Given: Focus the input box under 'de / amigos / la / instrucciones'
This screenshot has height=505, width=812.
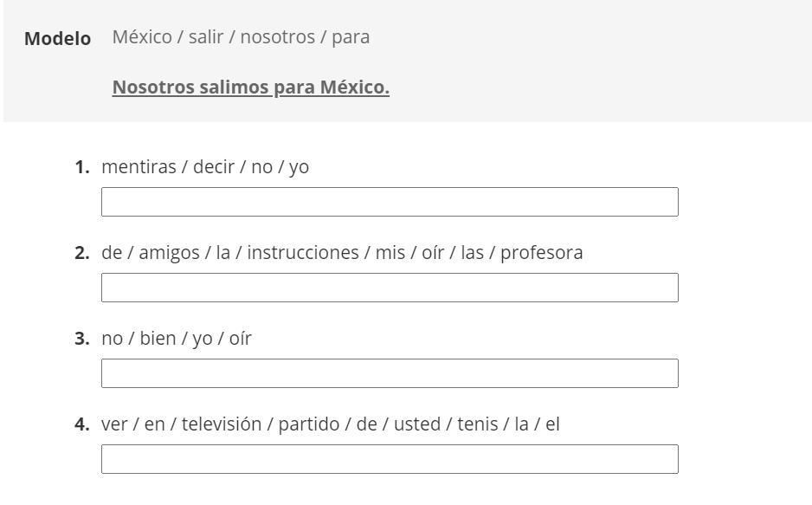Looking at the screenshot, I should (390, 288).
